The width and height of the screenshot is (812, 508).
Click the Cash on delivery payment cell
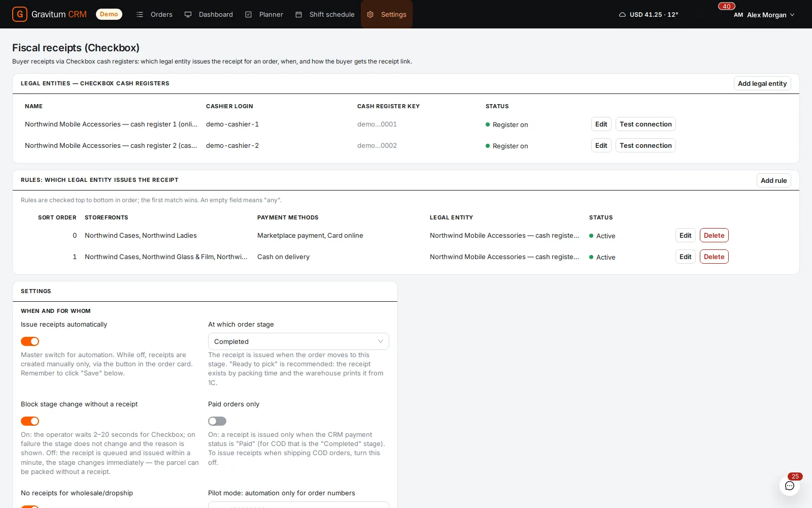[283, 257]
